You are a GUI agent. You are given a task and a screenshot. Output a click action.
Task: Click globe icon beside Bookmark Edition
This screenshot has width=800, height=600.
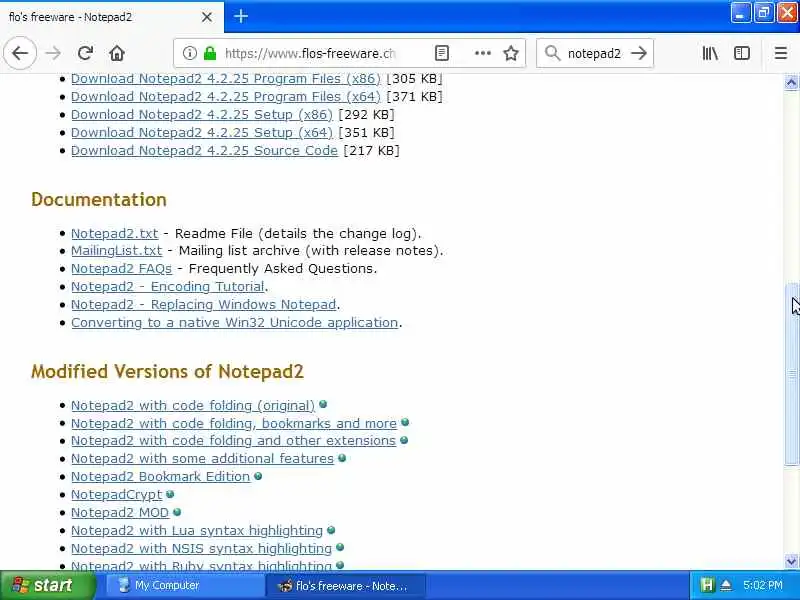[258, 476]
